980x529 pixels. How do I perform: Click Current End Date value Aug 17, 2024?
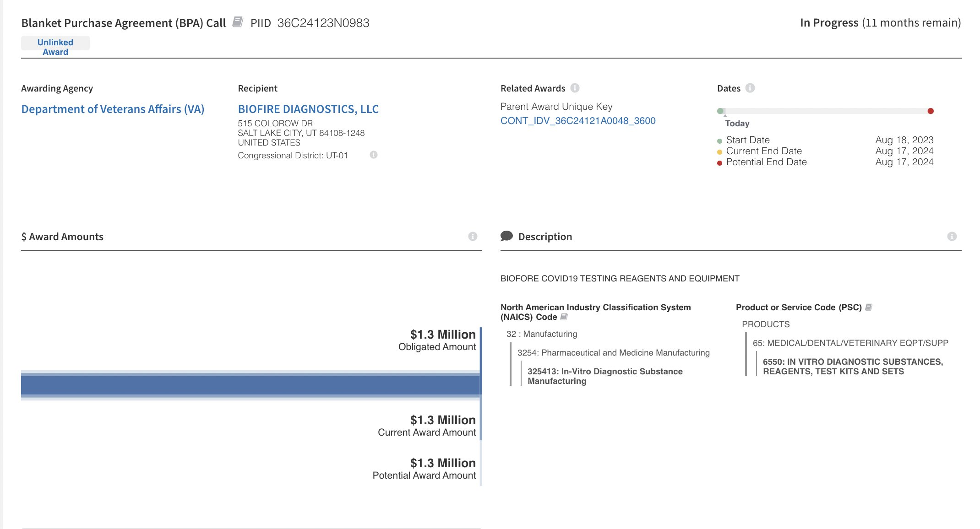click(x=904, y=151)
